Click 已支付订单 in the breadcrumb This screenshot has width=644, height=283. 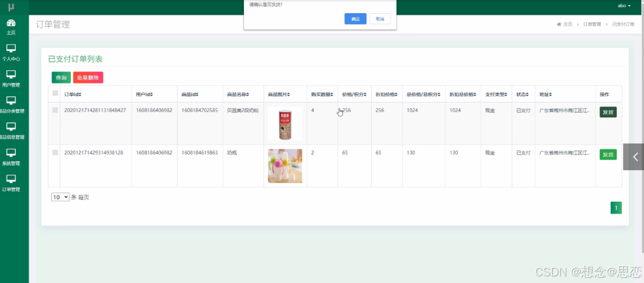click(x=623, y=24)
